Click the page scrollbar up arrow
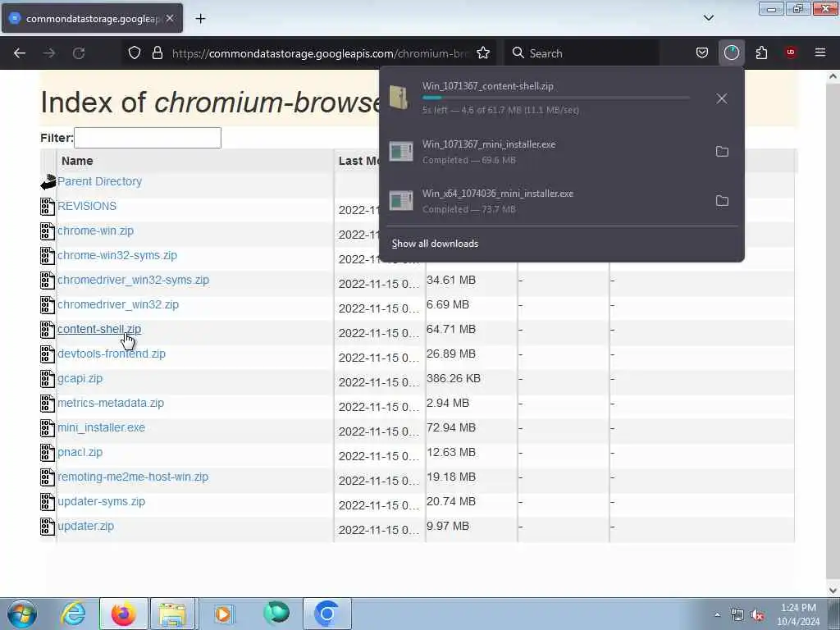Image resolution: width=840 pixels, height=630 pixels. (x=833, y=76)
